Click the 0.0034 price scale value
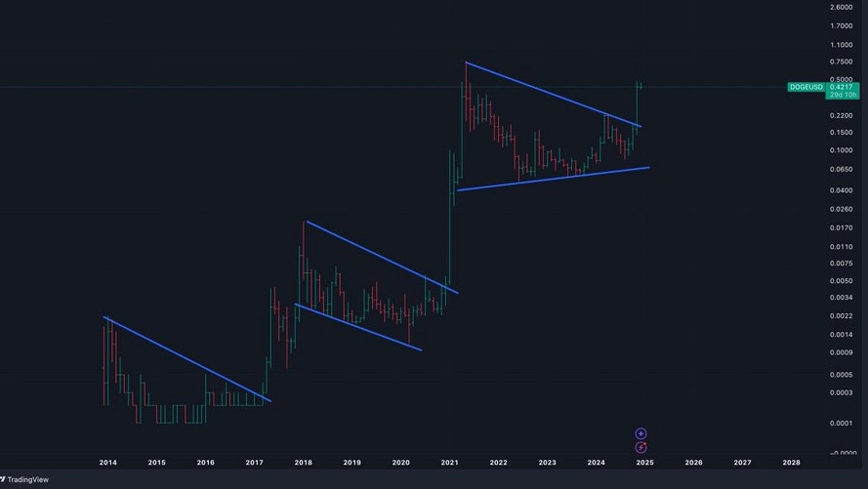The width and height of the screenshot is (868, 489). pyautogui.click(x=842, y=298)
